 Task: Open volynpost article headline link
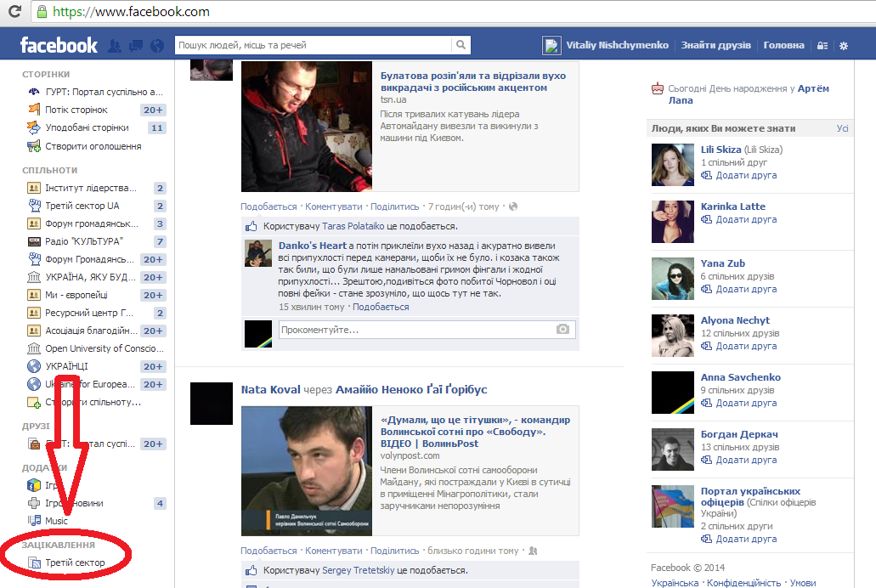pyautogui.click(x=476, y=432)
